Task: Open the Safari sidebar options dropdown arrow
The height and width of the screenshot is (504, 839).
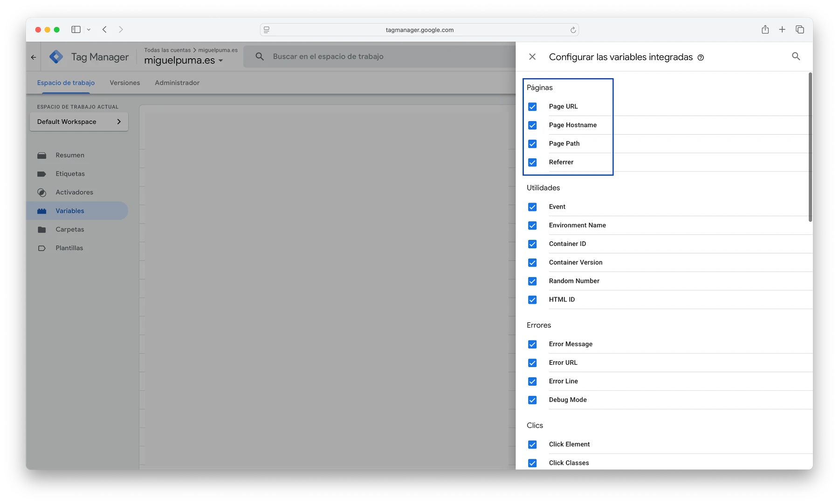Action: (x=89, y=30)
